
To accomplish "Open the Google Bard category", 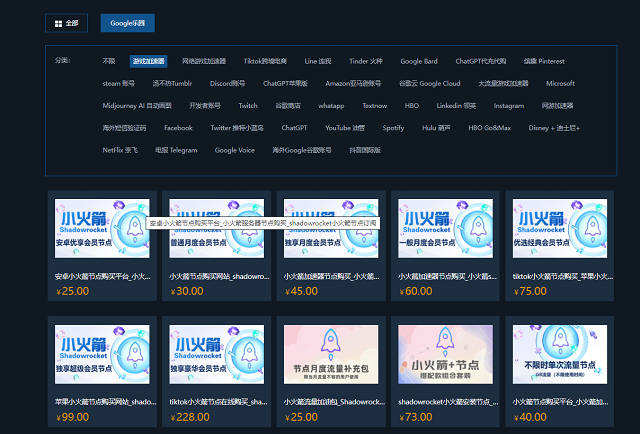I will (419, 61).
